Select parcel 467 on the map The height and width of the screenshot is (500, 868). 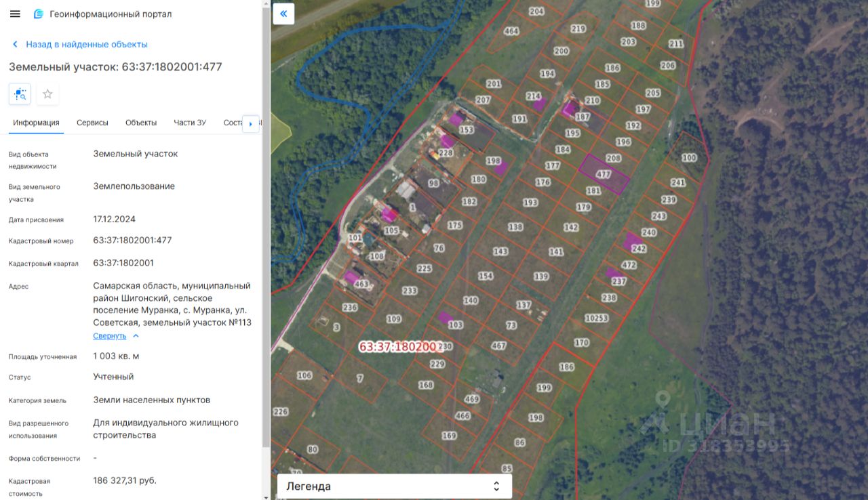coord(498,346)
